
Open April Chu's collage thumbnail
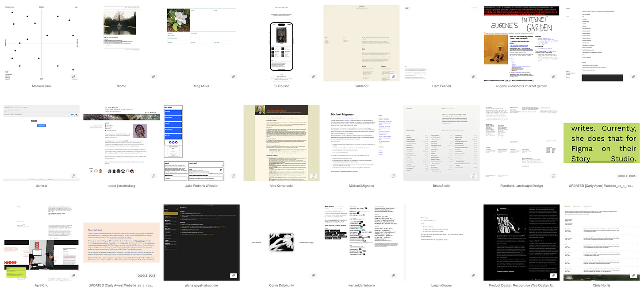[x=42, y=242]
